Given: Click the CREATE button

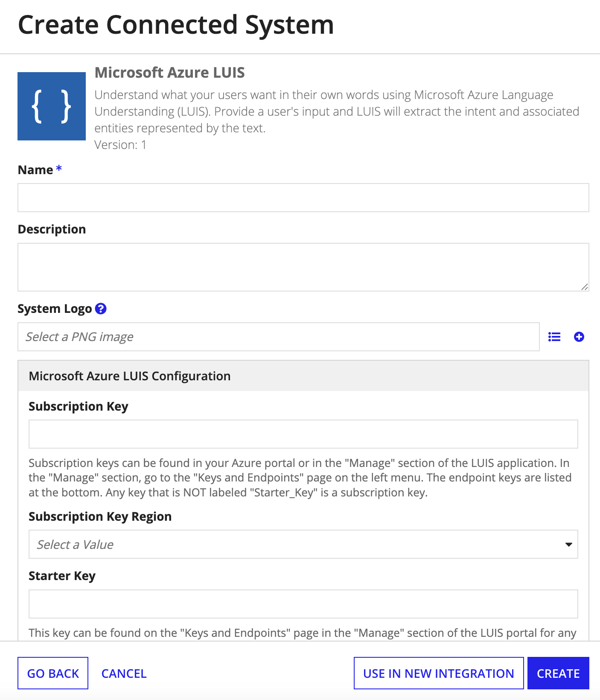Looking at the screenshot, I should click(x=558, y=673).
